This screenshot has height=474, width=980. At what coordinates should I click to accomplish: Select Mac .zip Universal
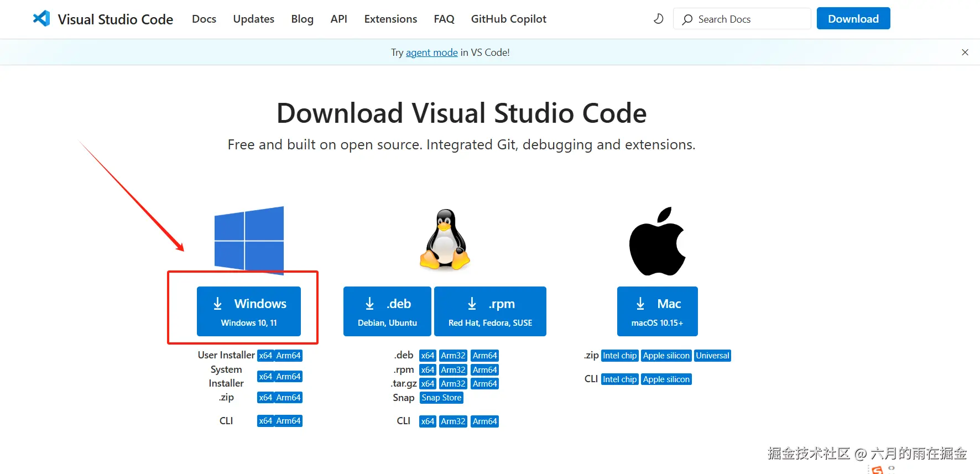(713, 356)
